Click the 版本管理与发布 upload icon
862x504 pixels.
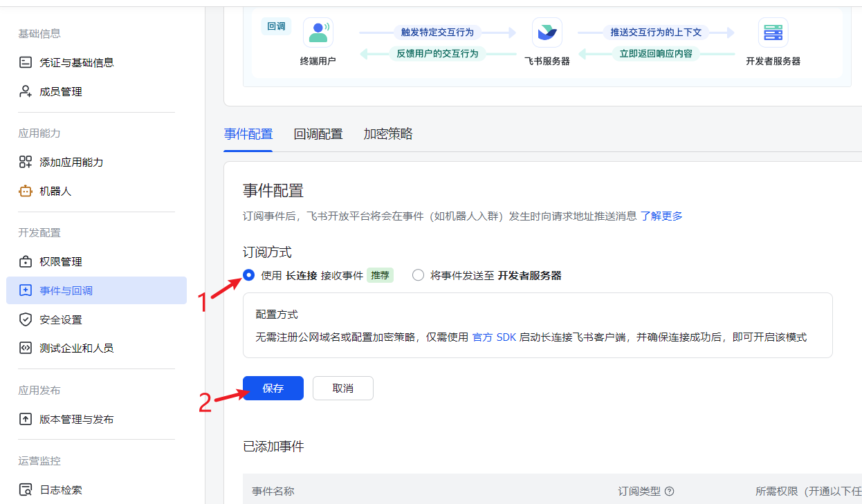(x=26, y=420)
